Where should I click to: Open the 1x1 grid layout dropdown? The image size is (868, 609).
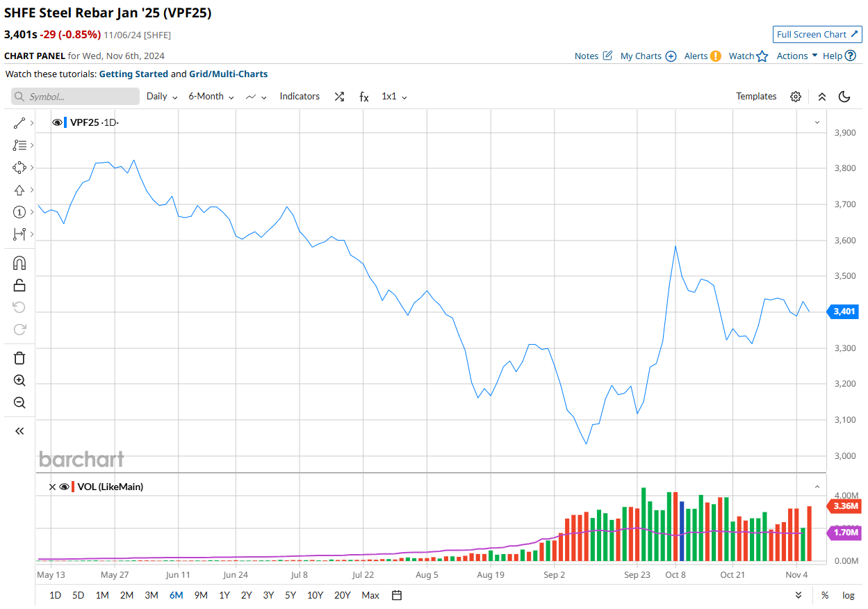394,97
